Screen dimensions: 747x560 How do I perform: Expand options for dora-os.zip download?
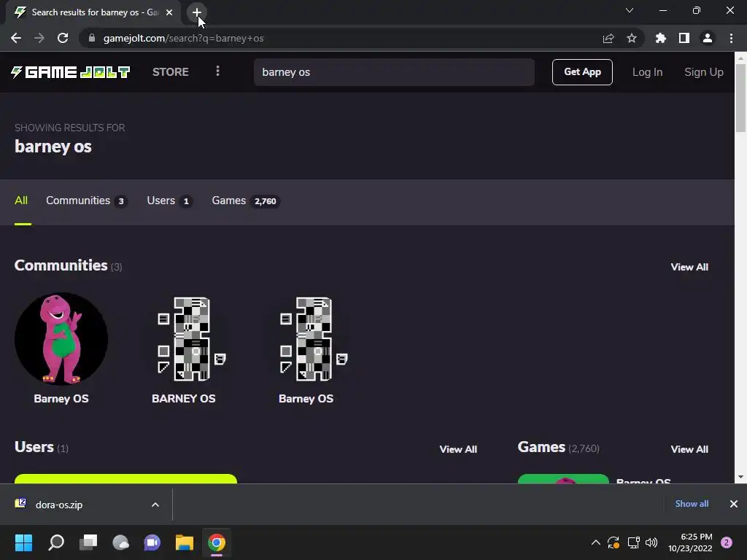point(155,505)
